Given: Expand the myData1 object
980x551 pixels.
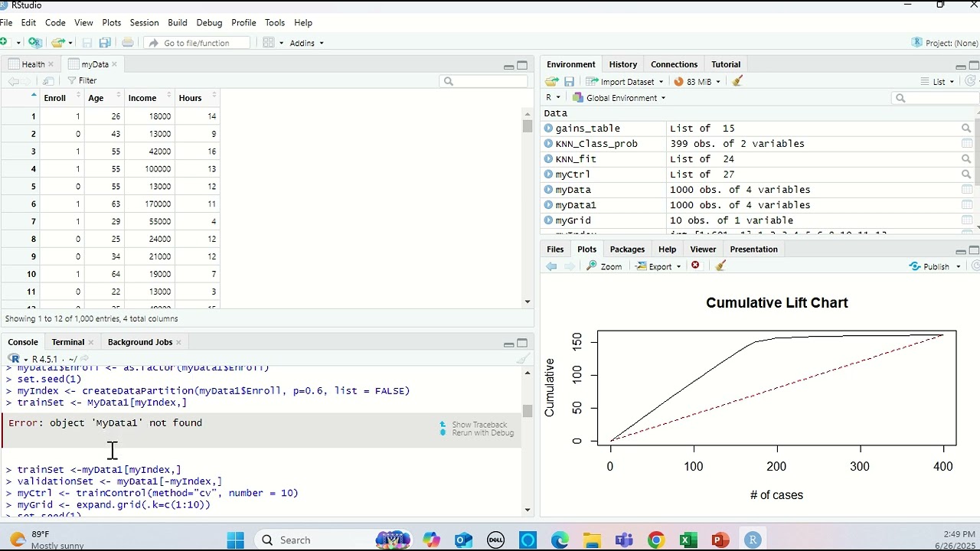Looking at the screenshot, I should click(x=548, y=205).
